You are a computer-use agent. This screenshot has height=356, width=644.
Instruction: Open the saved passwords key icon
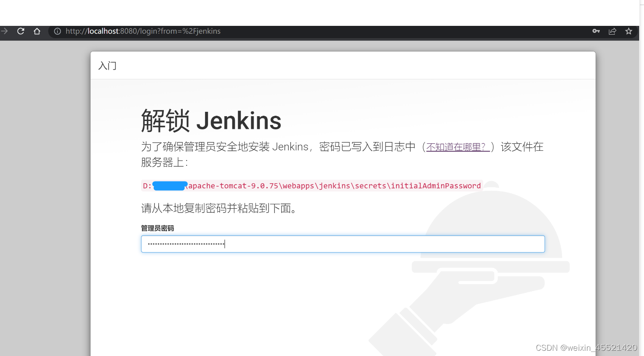[x=596, y=31]
